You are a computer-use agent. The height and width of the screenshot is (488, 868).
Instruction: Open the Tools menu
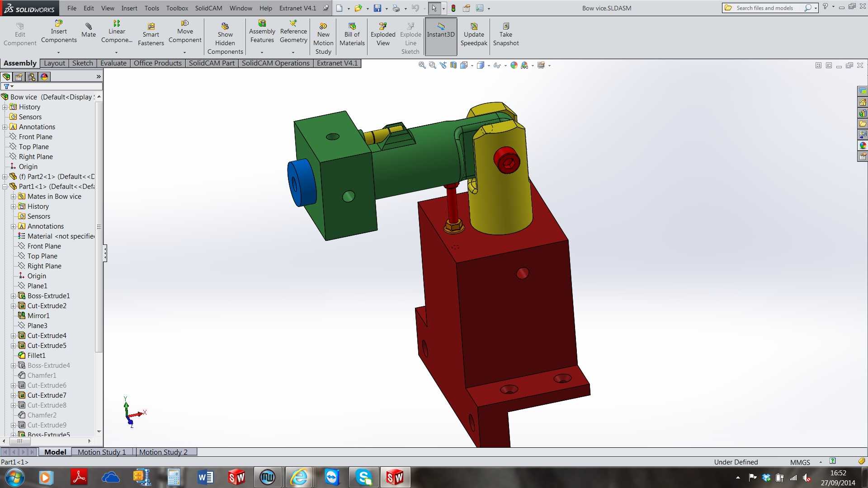click(x=152, y=8)
